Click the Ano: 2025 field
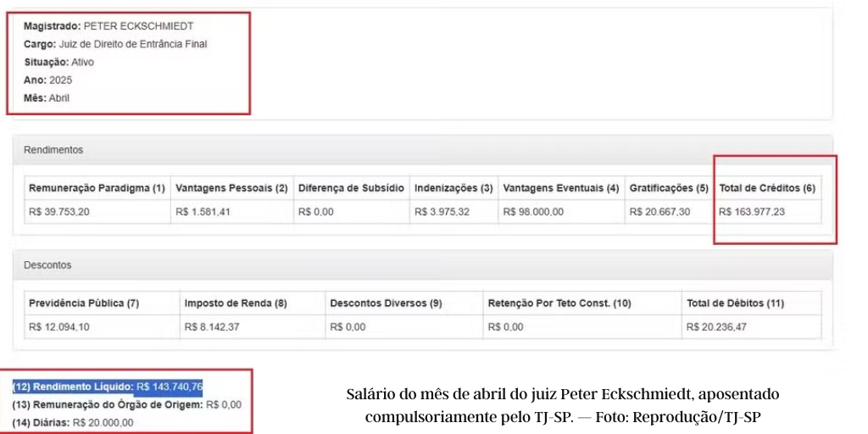The width and height of the screenshot is (868, 434). (x=48, y=80)
